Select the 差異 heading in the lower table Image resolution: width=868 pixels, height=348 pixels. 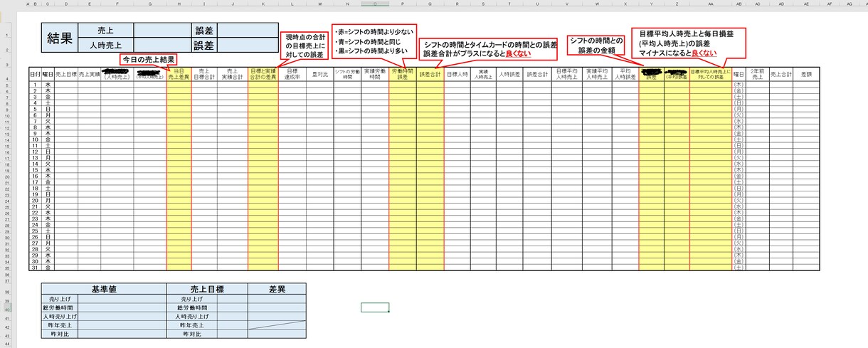(277, 289)
